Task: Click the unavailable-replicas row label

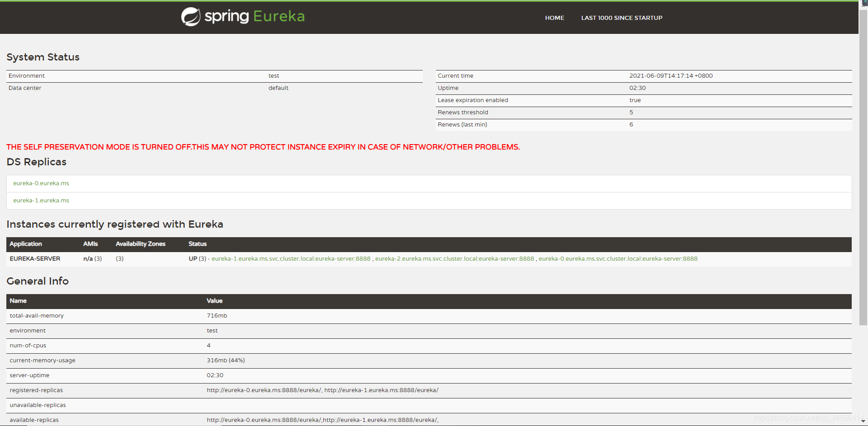Action: tap(38, 405)
